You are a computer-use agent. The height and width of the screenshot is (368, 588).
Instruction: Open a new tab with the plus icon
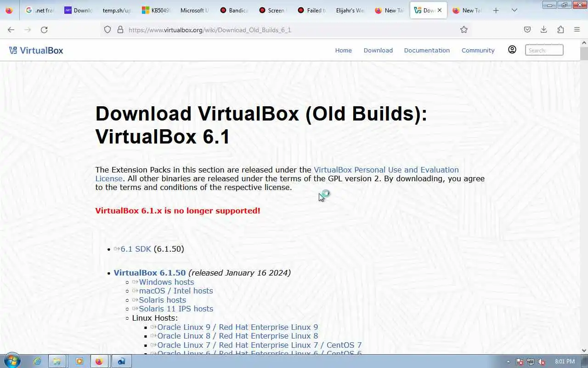496,10
